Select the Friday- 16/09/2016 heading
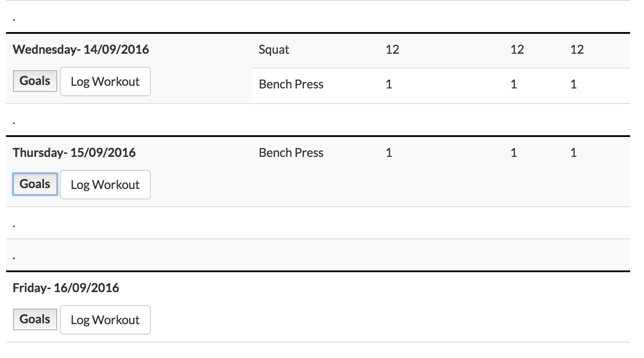Image resolution: width=644 pixels, height=358 pixels. (x=66, y=288)
